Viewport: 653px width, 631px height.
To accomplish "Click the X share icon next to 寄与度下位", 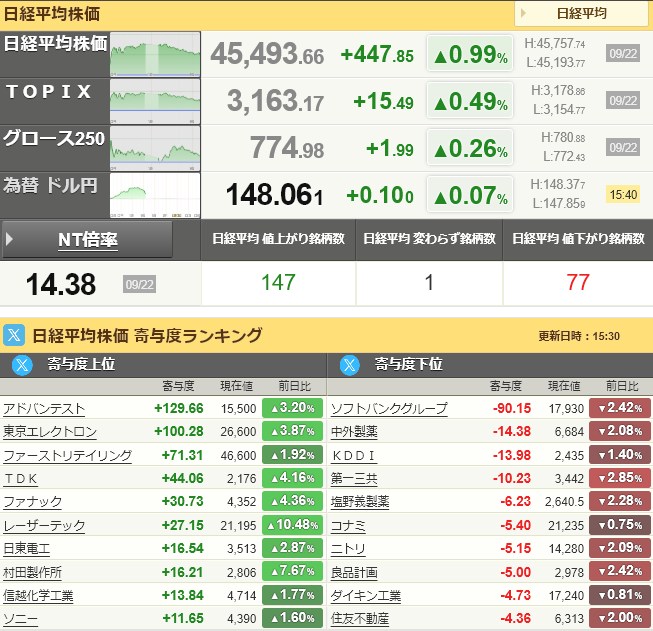I will point(349,365).
